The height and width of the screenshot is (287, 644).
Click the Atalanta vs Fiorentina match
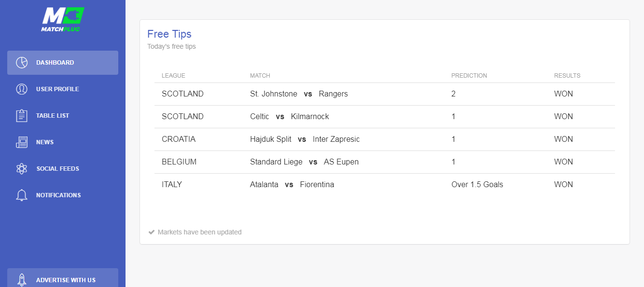(292, 185)
